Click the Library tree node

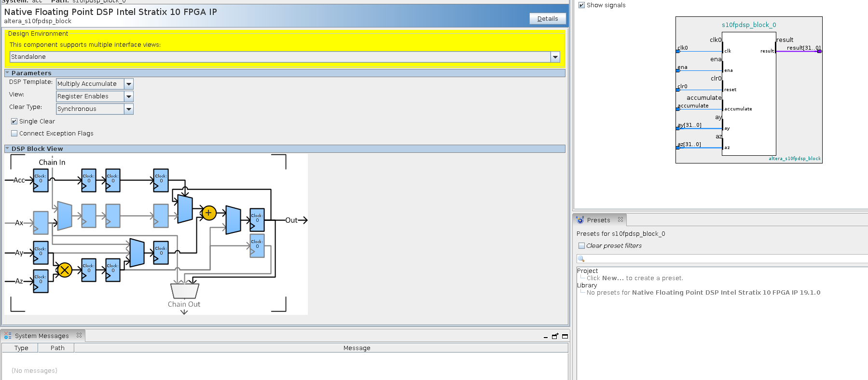[587, 285]
